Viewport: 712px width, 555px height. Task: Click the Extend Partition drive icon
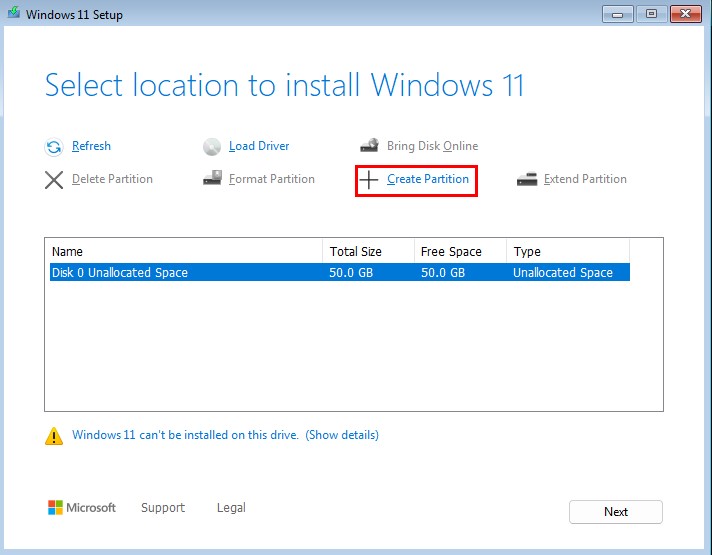tap(527, 180)
